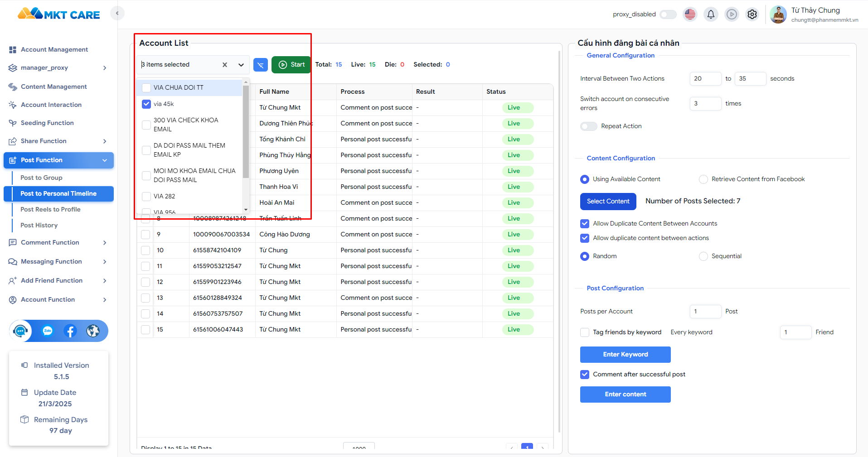
Task: Check the VIA CHUA DOI TT option
Action: coord(146,87)
